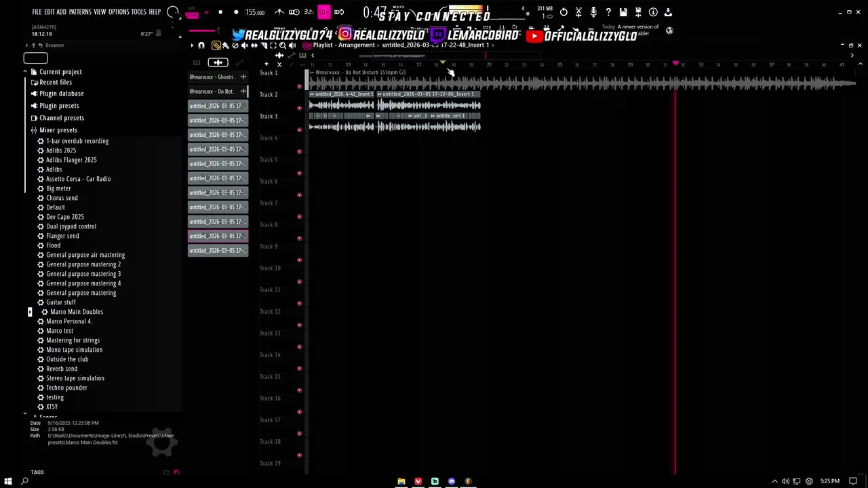Image resolution: width=868 pixels, height=488 pixels.
Task: Open File Explorer from the taskbar
Action: click(401, 481)
